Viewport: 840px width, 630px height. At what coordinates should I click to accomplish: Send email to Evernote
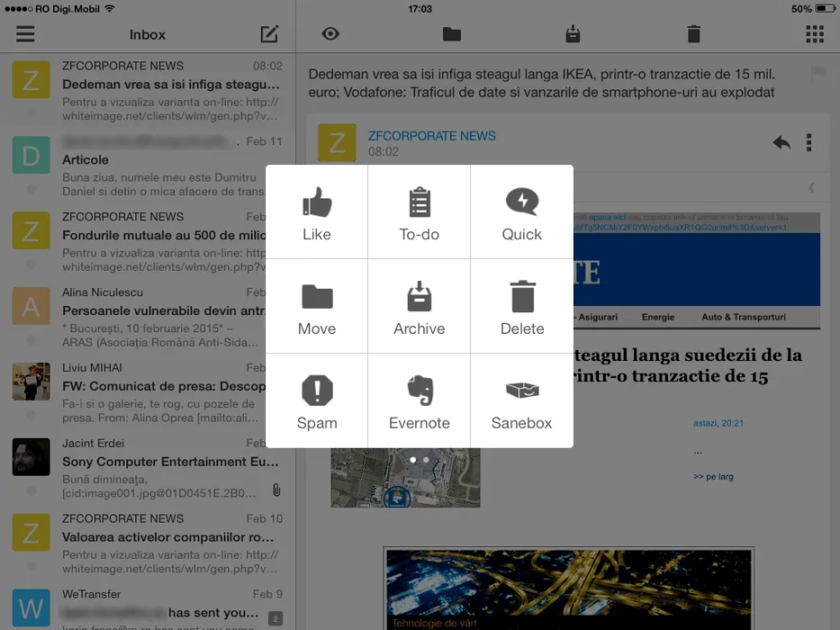[420, 402]
